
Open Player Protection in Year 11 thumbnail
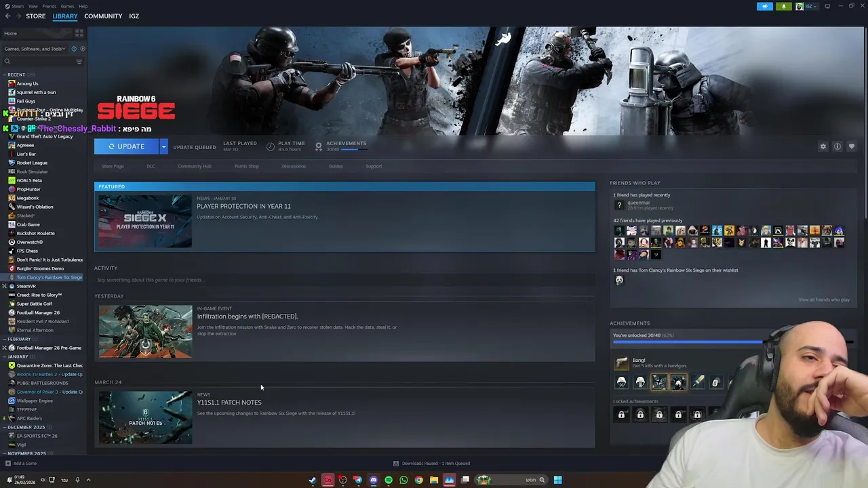click(x=145, y=221)
